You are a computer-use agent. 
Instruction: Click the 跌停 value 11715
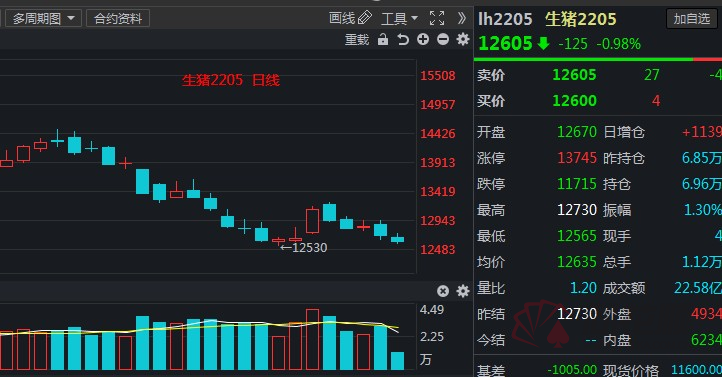[x=577, y=184]
